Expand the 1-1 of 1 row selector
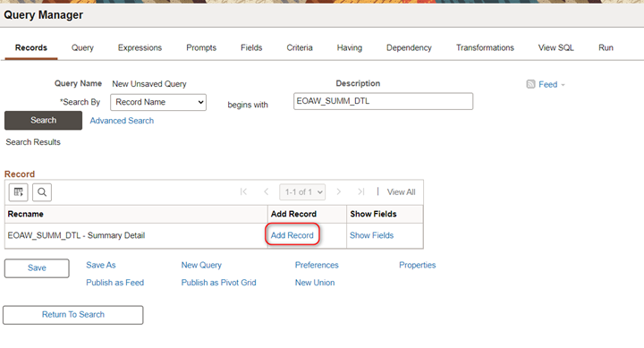This screenshot has height=348, width=644. [x=302, y=191]
